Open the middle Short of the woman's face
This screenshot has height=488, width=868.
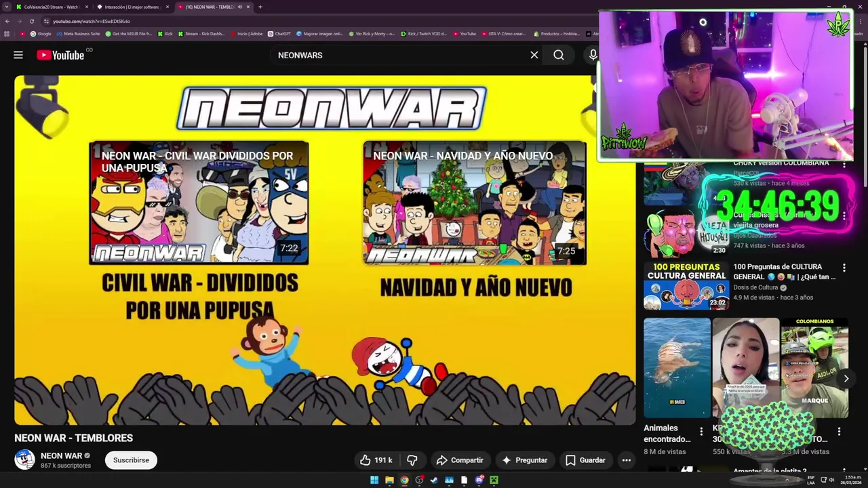coord(745,368)
